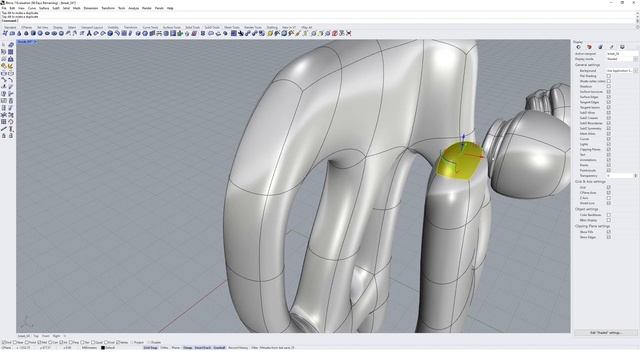This screenshot has width=640, height=360.
Task: Toggle the Show Fills checkbox
Action: click(x=609, y=232)
